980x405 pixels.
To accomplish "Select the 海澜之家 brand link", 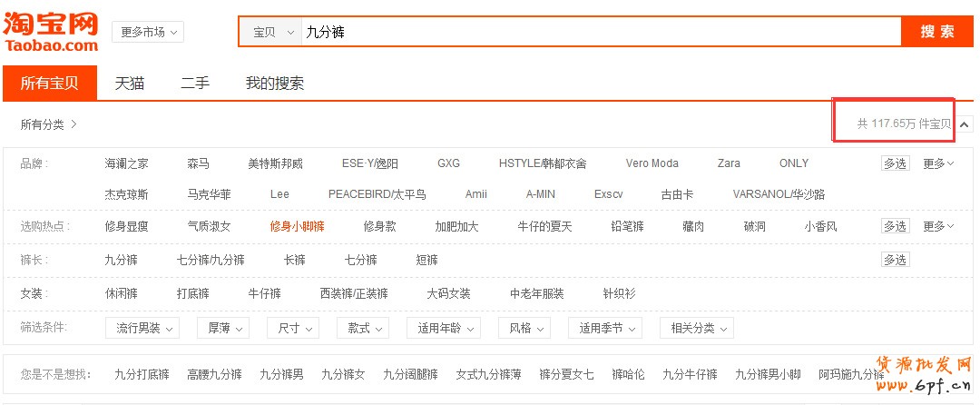I will (x=127, y=163).
